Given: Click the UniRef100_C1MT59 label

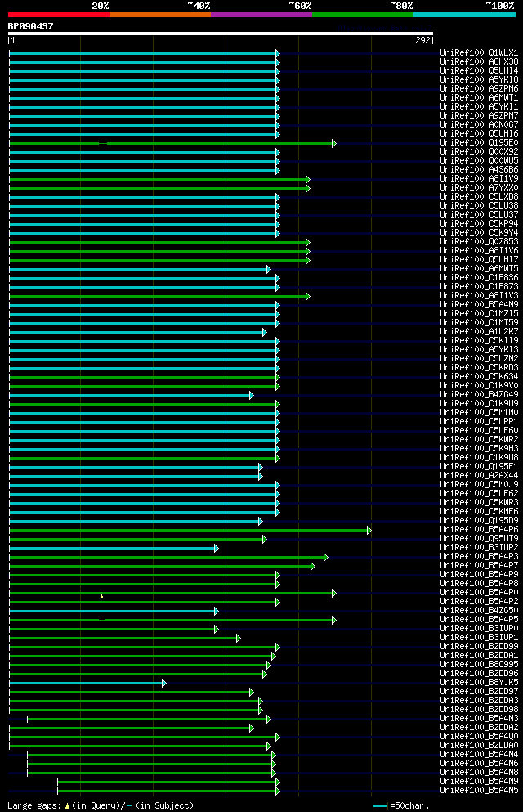Looking at the screenshot, I should point(479,323).
